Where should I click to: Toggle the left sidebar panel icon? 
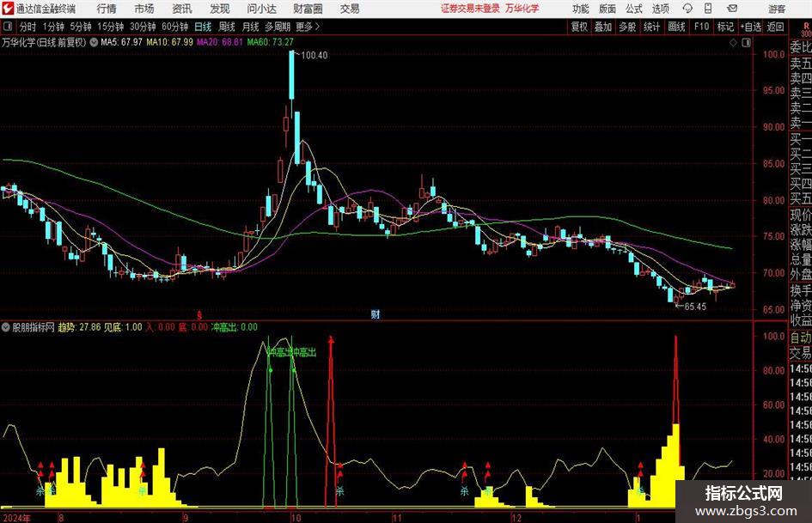tap(8, 27)
